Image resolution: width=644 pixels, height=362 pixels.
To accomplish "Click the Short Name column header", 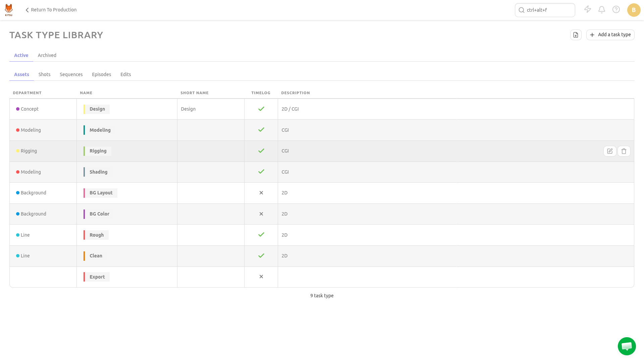I will [x=195, y=93].
